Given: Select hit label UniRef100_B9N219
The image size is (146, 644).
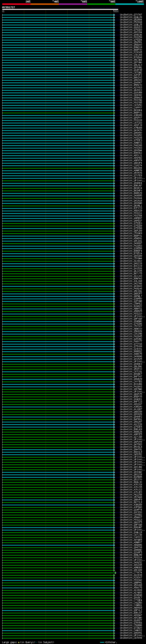Looking at the screenshot, I should (131, 47).
